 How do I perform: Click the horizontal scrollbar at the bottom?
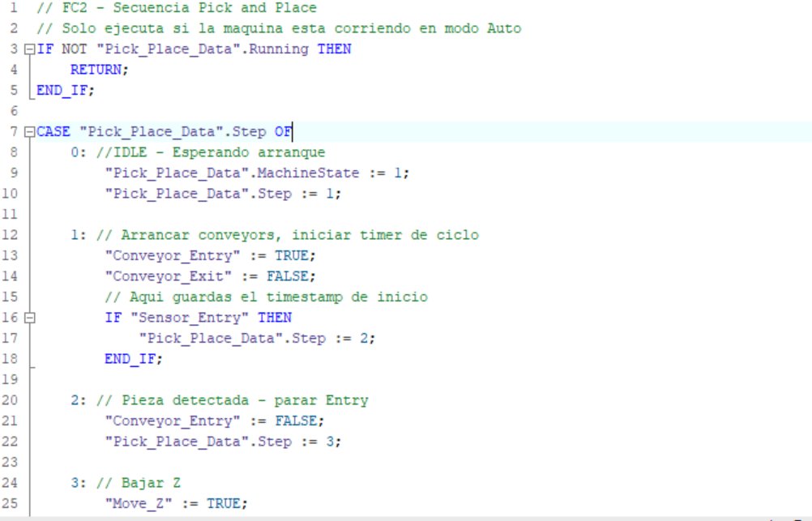click(x=405, y=516)
